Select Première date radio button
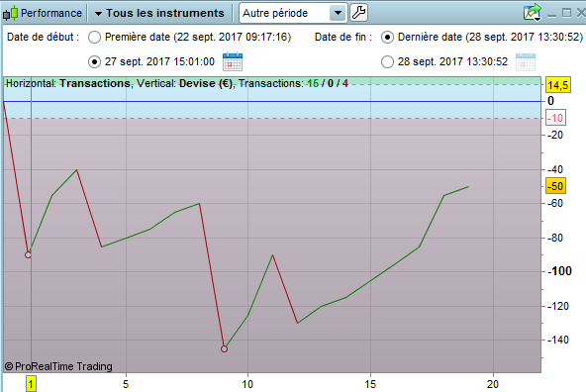This screenshot has height=392, width=586. (94, 37)
